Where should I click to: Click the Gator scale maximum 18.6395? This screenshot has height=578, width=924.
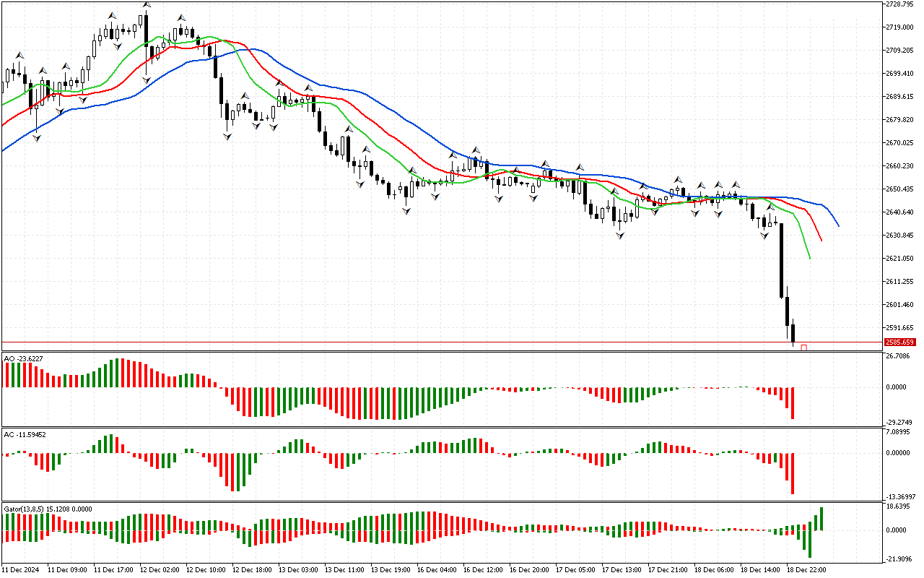pos(899,507)
